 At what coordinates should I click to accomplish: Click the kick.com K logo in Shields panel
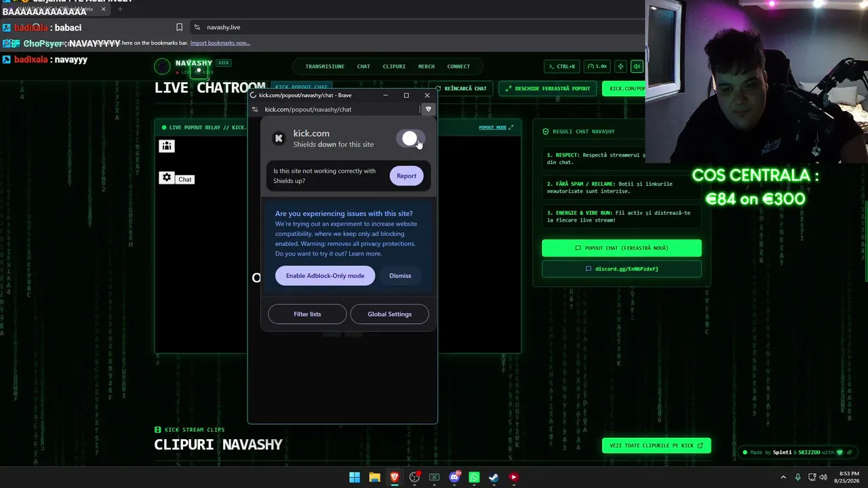tap(279, 138)
